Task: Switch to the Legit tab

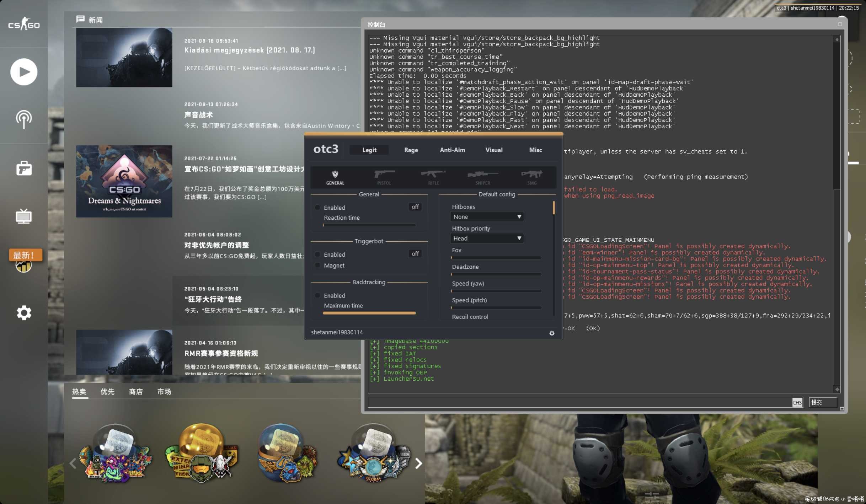Action: 369,150
